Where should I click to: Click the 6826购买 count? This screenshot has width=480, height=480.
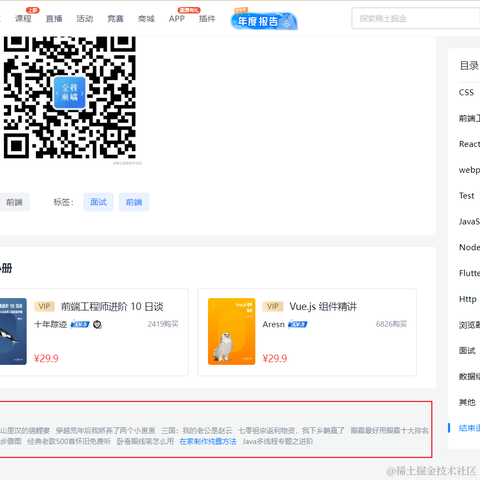pyautogui.click(x=391, y=324)
